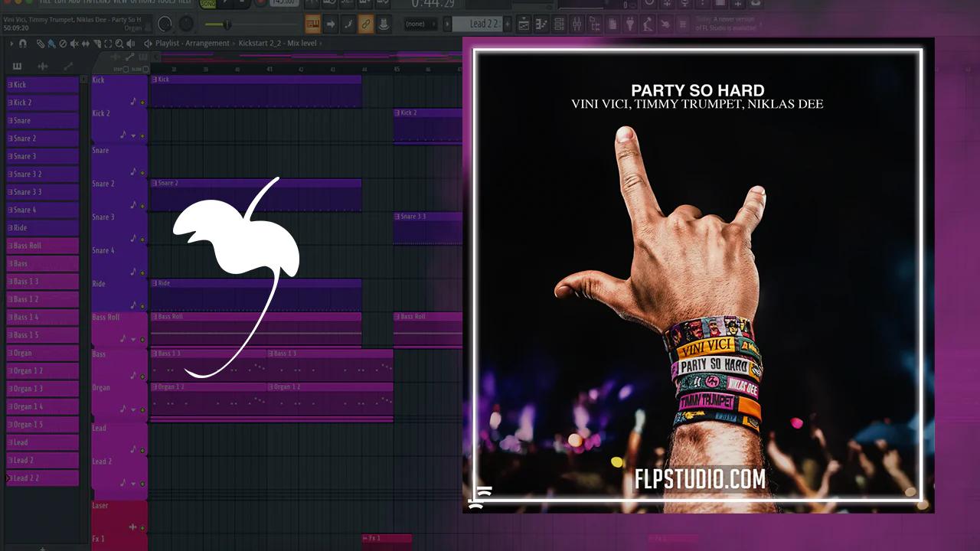Show automation clips in the picker panel
The height and width of the screenshot is (551, 980).
pyautogui.click(x=68, y=66)
